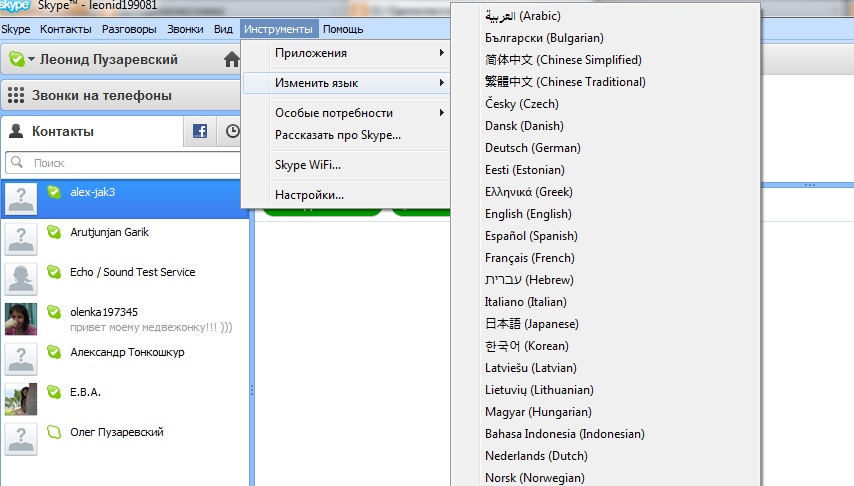
Task: Expand the Изменить язык submenu arrow
Action: coord(442,83)
